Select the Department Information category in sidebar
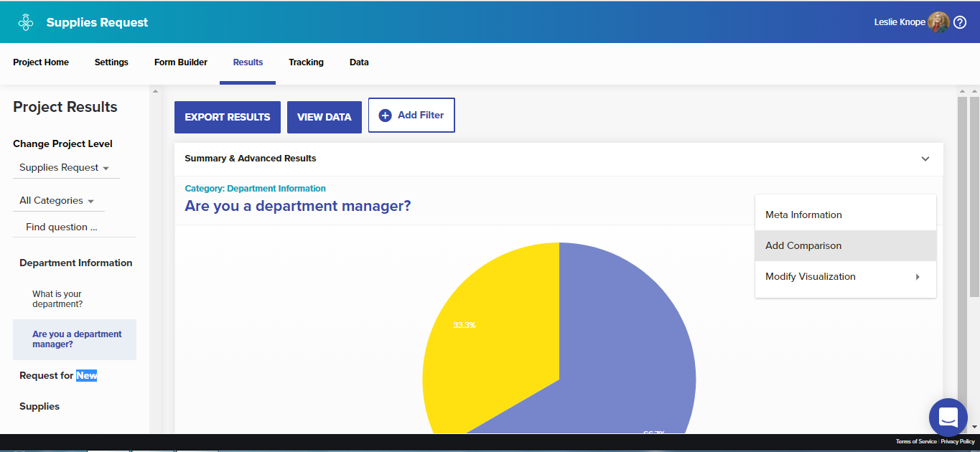This screenshot has width=980, height=452. point(75,263)
